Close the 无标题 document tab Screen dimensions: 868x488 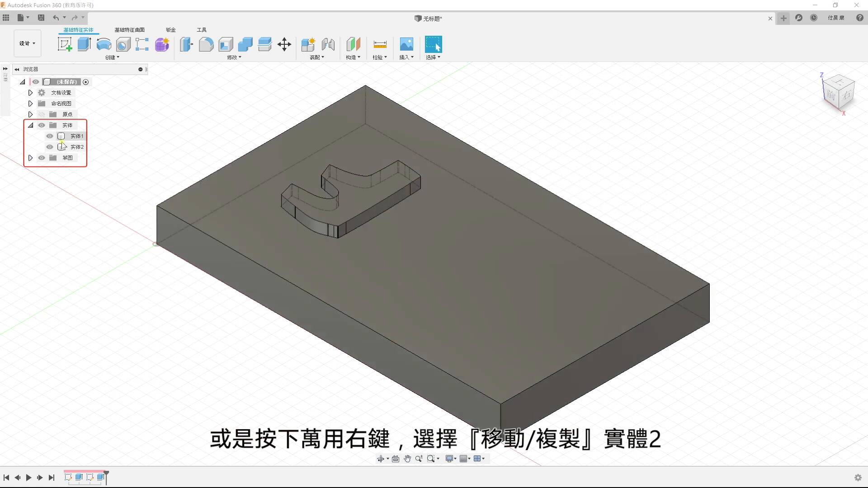tap(770, 19)
